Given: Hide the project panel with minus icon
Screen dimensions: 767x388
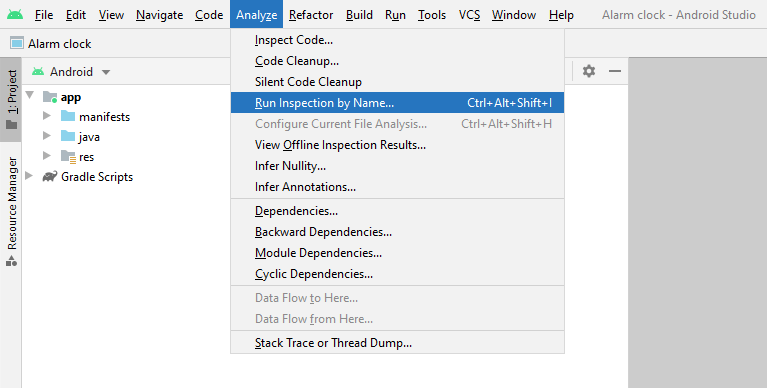Looking at the screenshot, I should click(x=615, y=71).
